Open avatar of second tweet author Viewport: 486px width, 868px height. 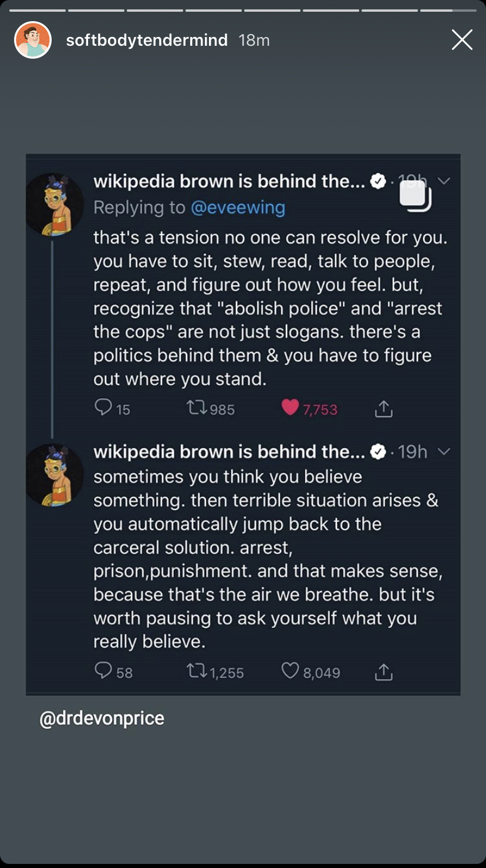(x=55, y=475)
